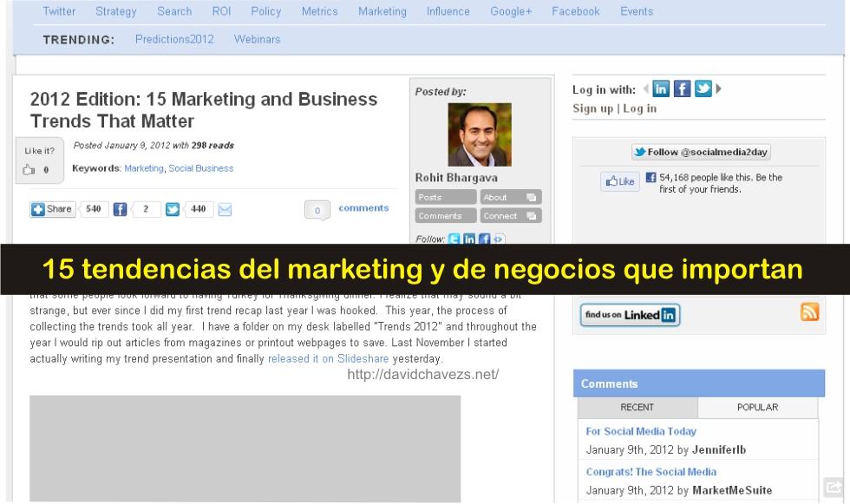The image size is (850, 504).
Task: Click the 'find us on LinkedIn' badge
Action: [630, 315]
